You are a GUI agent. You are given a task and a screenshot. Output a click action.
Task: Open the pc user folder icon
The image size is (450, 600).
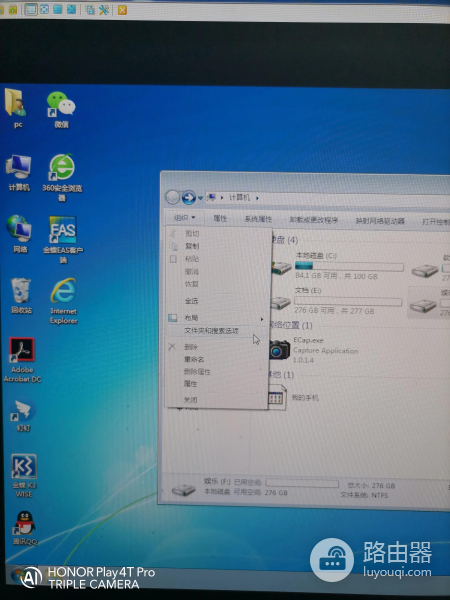[x=16, y=108]
